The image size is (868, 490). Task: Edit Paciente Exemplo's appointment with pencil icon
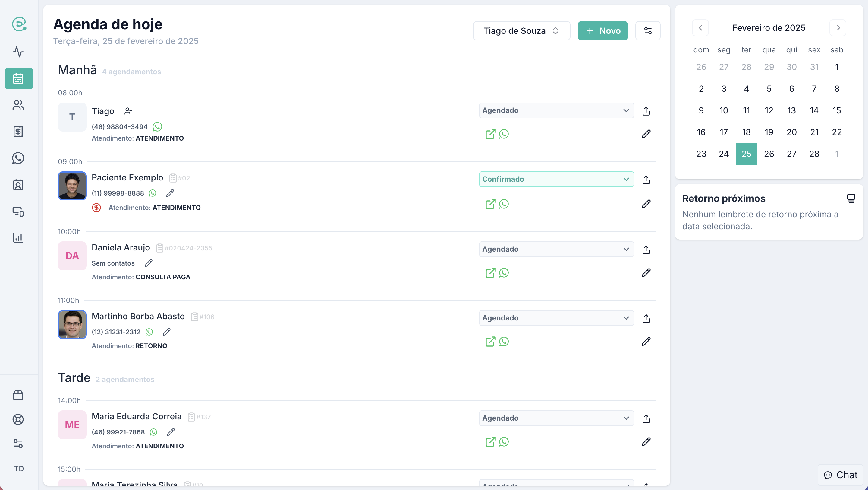pos(646,204)
